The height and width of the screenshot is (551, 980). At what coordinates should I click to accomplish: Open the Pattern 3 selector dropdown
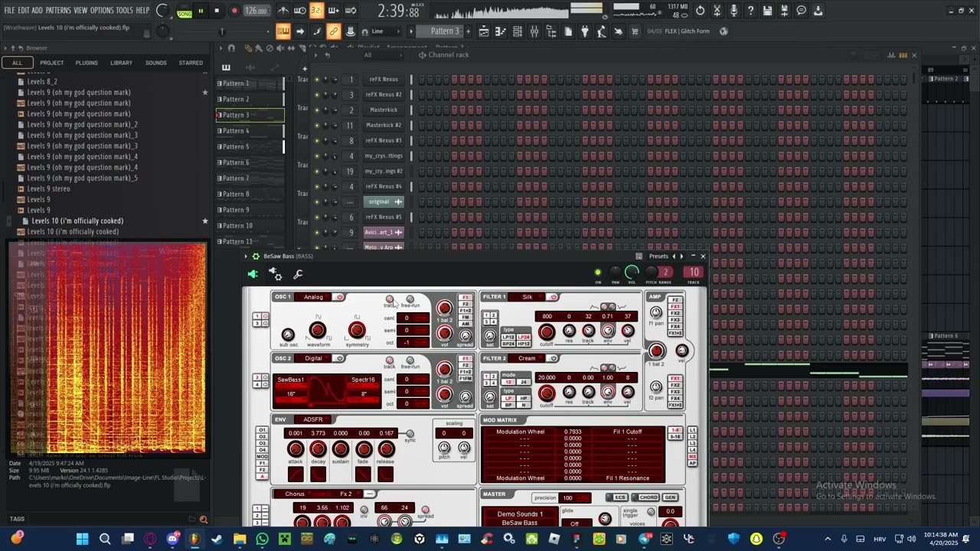point(445,31)
